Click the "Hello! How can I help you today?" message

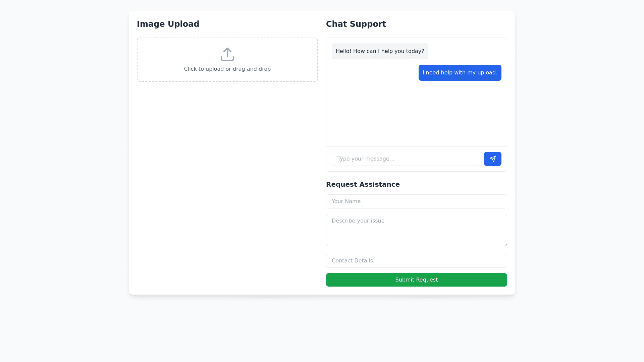point(380,51)
